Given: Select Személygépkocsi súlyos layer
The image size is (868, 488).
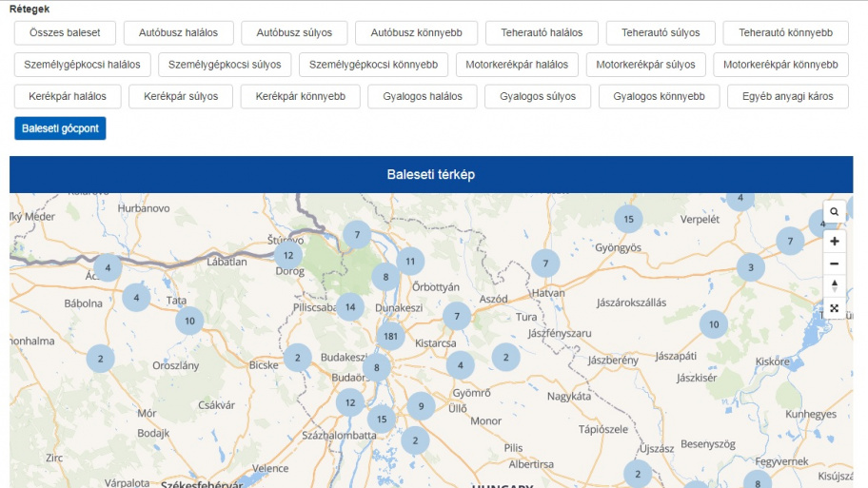Looking at the screenshot, I should click(x=225, y=65).
